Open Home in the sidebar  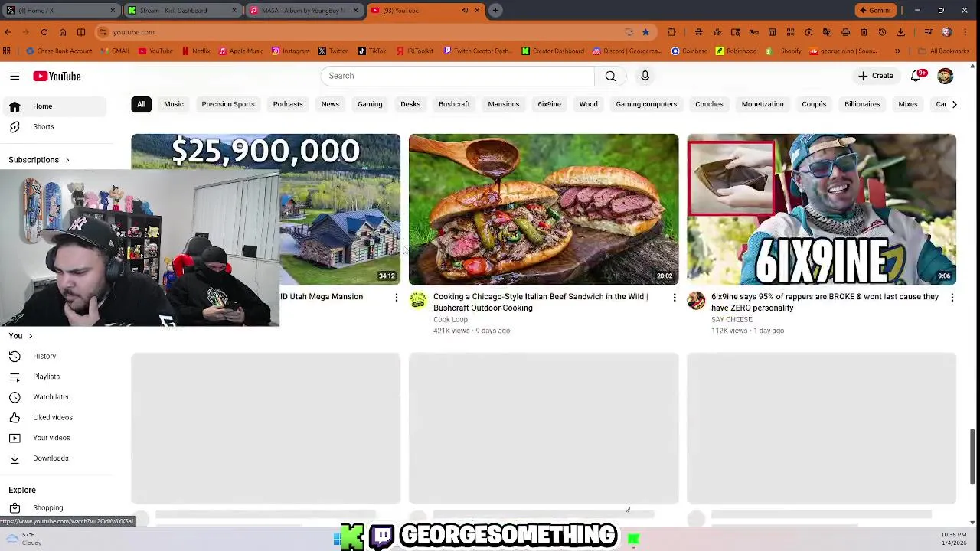click(x=54, y=106)
